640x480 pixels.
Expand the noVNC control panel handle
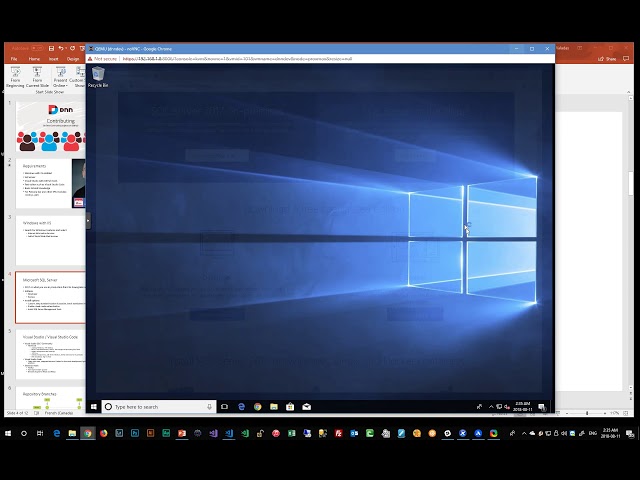click(89, 221)
